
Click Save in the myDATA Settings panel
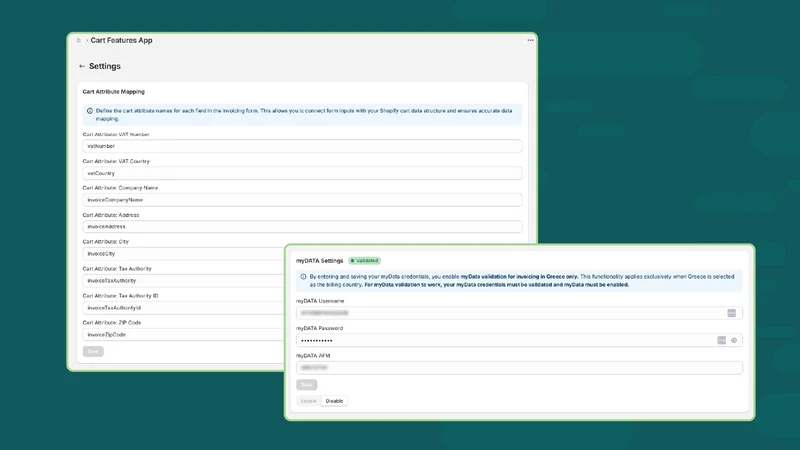tap(307, 385)
